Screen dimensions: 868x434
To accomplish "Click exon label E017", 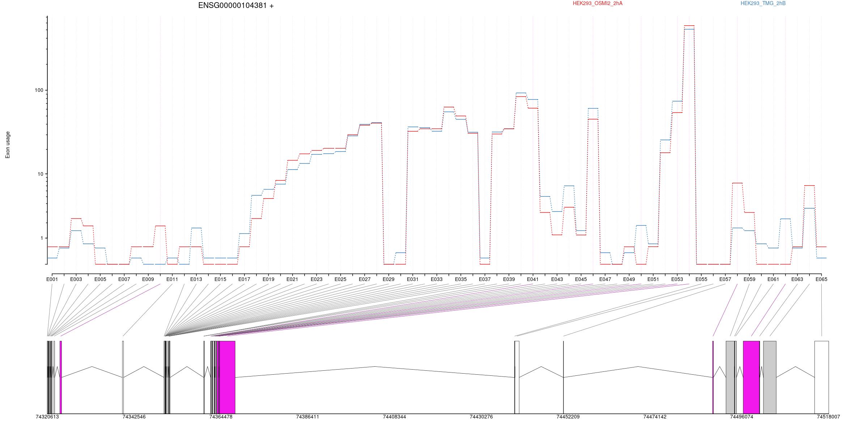I will point(244,279).
